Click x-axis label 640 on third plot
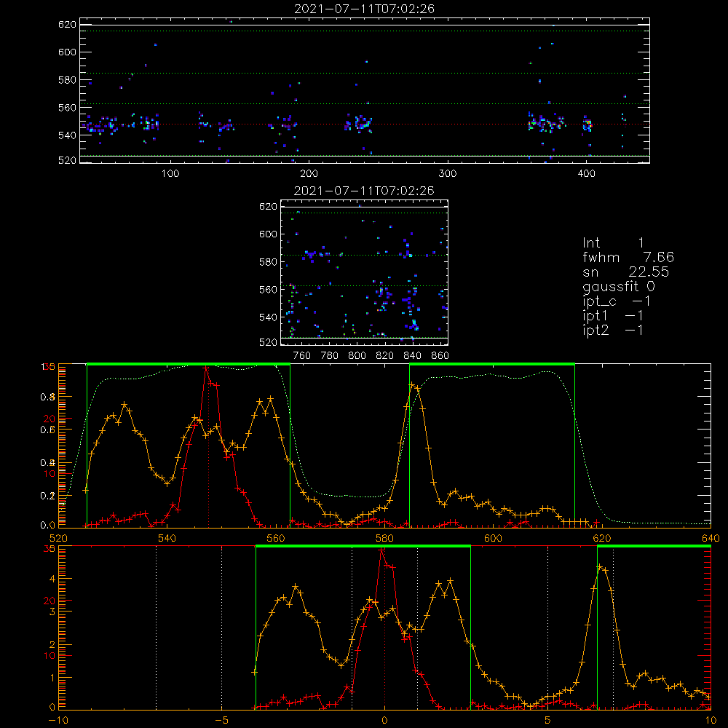The height and width of the screenshot is (728, 728). pos(711,538)
